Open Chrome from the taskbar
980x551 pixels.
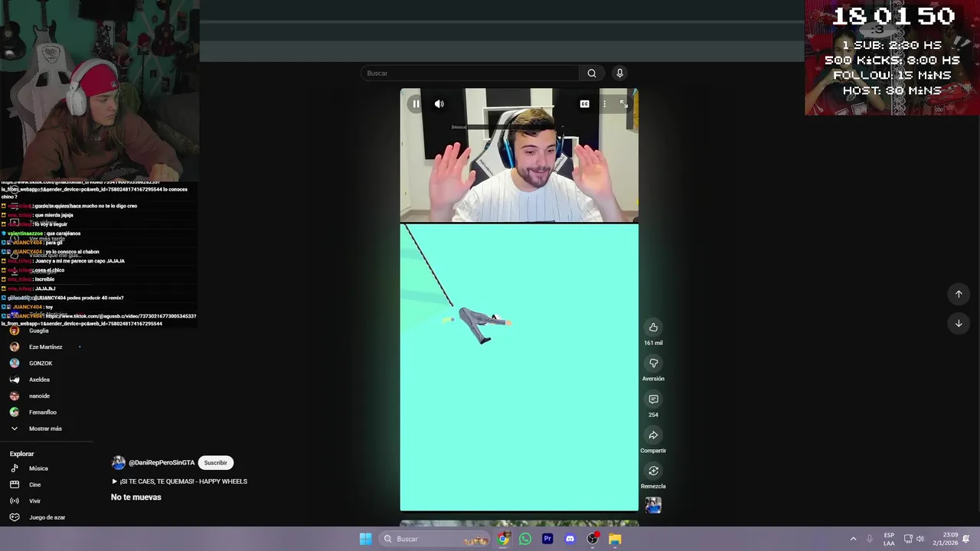503,539
